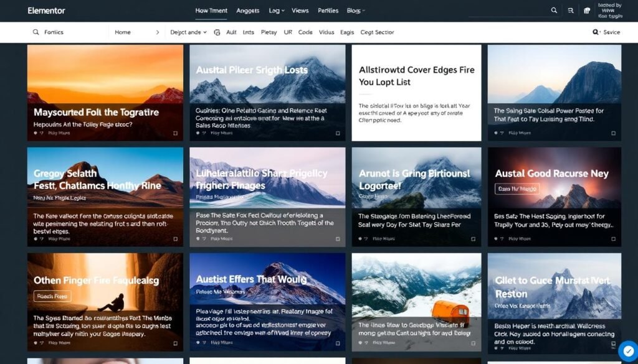Select the Pletay tab in the filter bar
This screenshot has height=364, width=638.
pyautogui.click(x=269, y=32)
